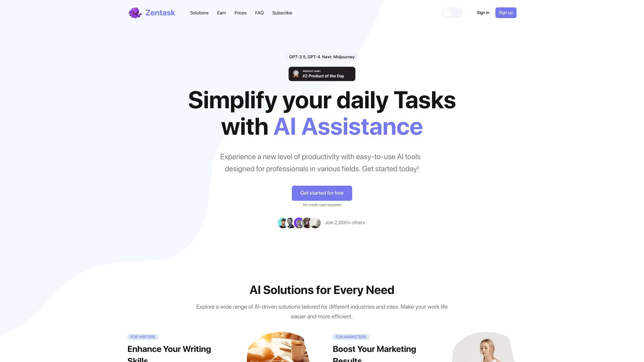Viewport: 644px width, 362px height.
Task: Enable the top navigation toggle control
Action: [x=452, y=12]
